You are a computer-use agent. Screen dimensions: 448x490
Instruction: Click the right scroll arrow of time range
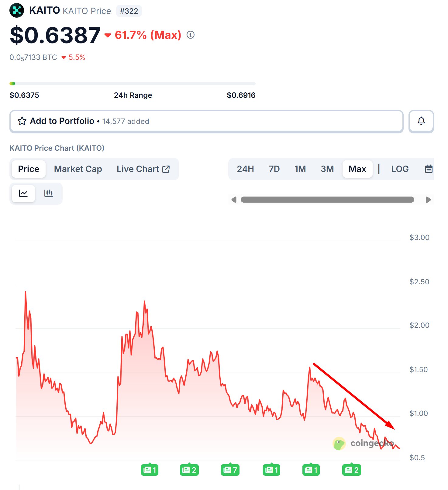point(428,200)
